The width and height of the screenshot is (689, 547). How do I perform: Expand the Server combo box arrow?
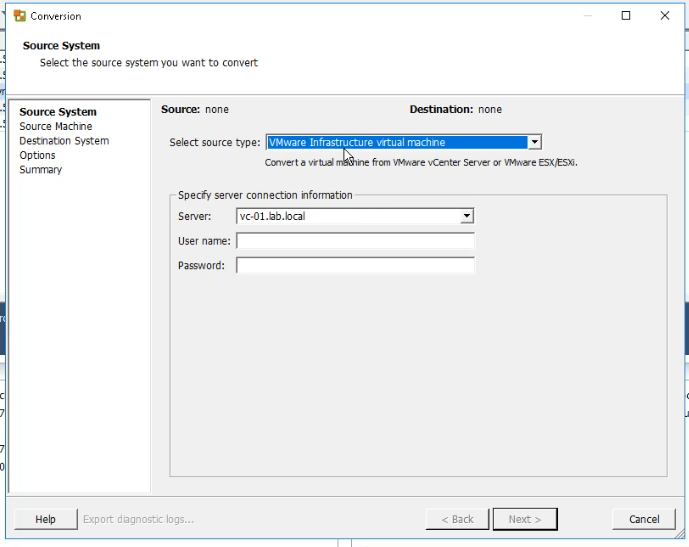pyautogui.click(x=467, y=216)
